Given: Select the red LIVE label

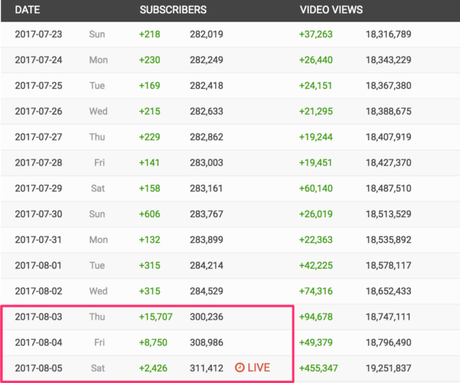Looking at the screenshot, I should point(259,368).
